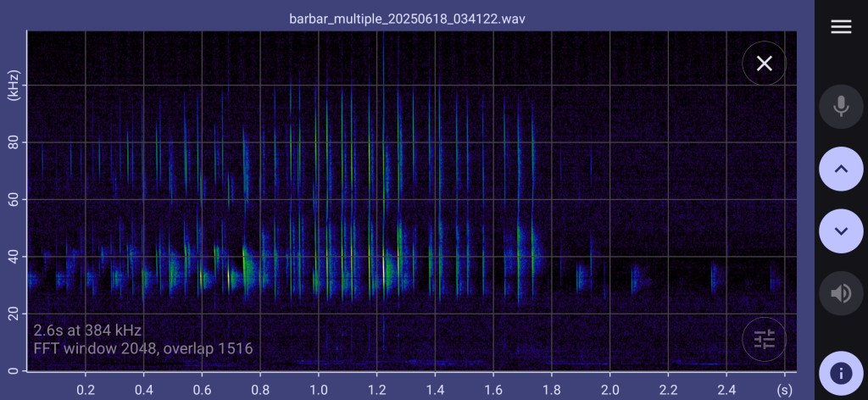Click the (kHz) unit label
868x400 pixels.
tap(14, 86)
